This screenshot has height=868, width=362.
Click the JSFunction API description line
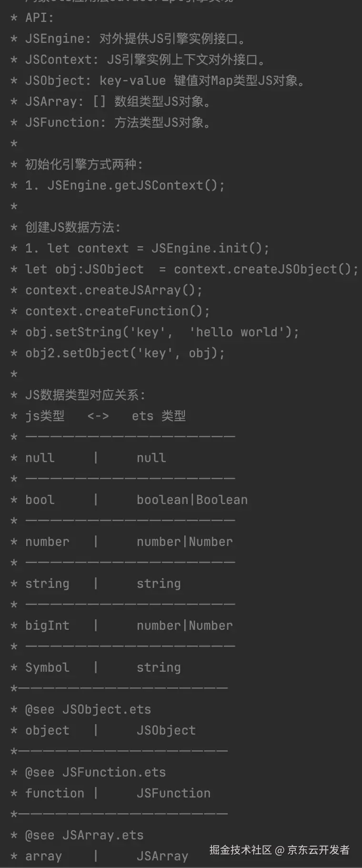(x=118, y=122)
